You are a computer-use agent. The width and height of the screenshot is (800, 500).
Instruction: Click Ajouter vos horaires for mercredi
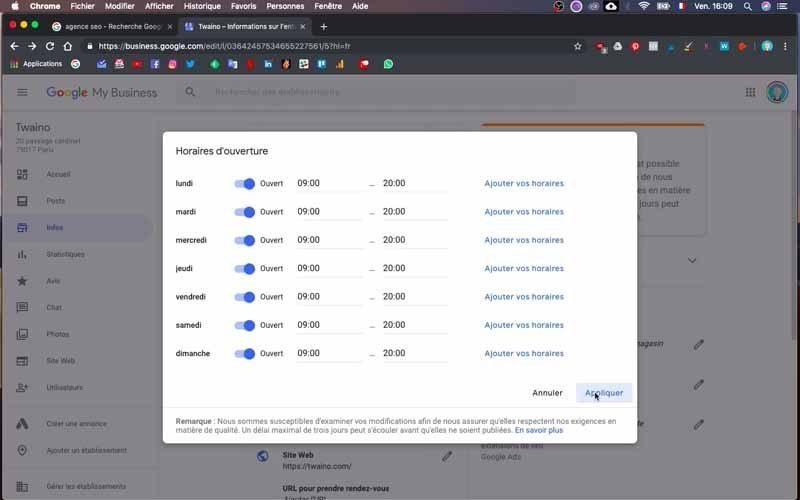pos(524,240)
